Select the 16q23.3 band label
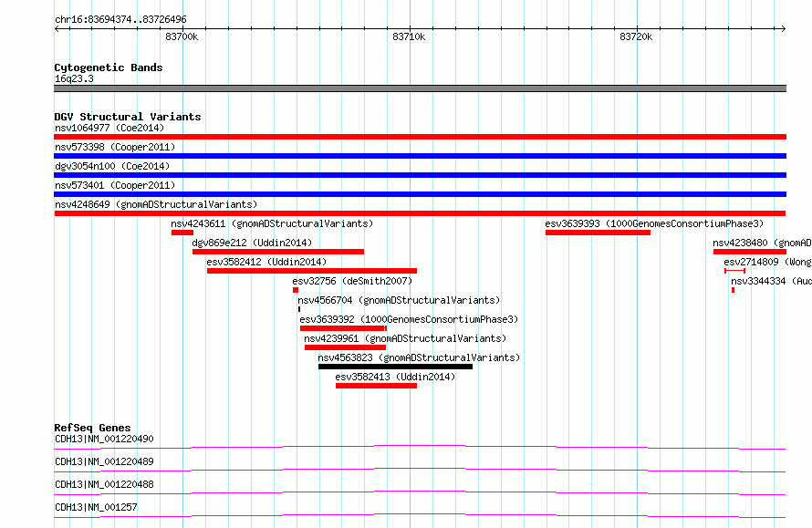The height and width of the screenshot is (528, 812). point(74,78)
